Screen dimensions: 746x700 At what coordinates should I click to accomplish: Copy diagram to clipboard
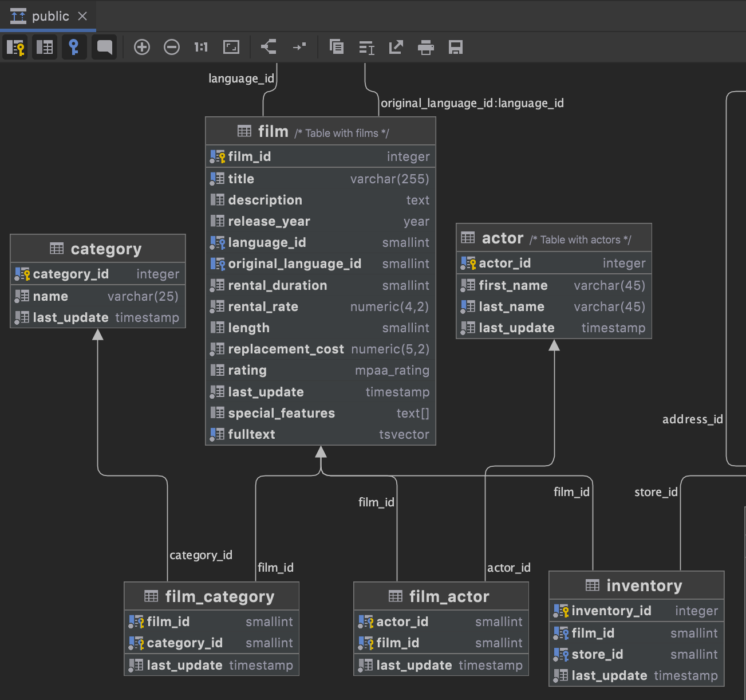(x=337, y=47)
